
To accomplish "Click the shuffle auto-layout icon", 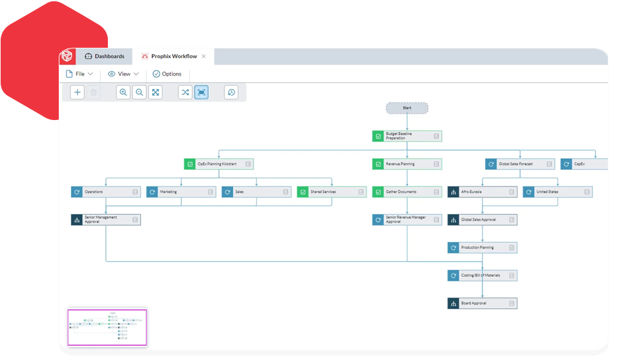I will pyautogui.click(x=185, y=92).
